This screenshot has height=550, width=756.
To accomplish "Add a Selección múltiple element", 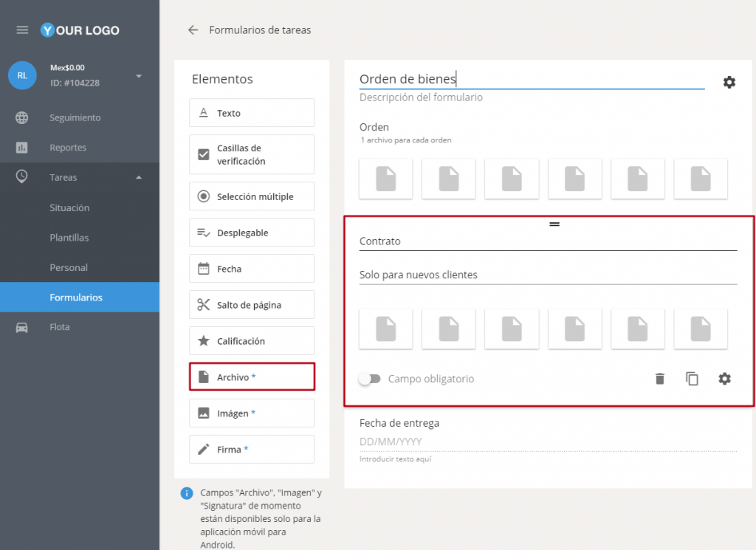I will [x=252, y=196].
